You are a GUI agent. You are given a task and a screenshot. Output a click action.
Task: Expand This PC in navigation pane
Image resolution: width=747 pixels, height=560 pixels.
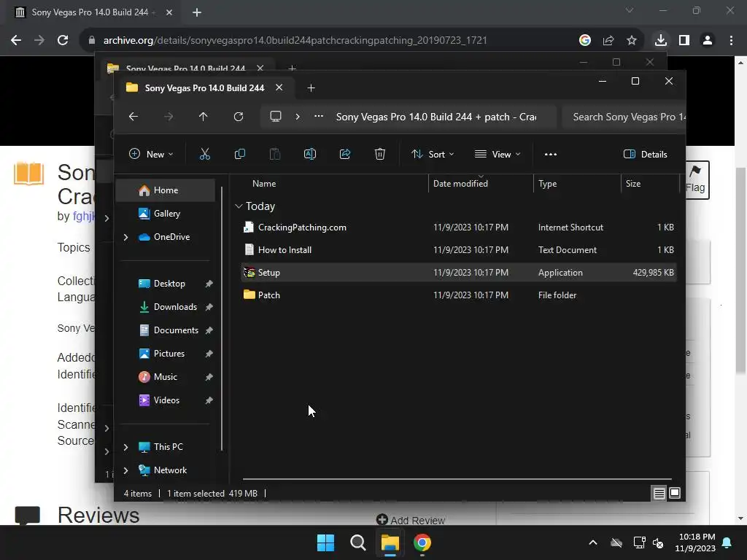125,447
